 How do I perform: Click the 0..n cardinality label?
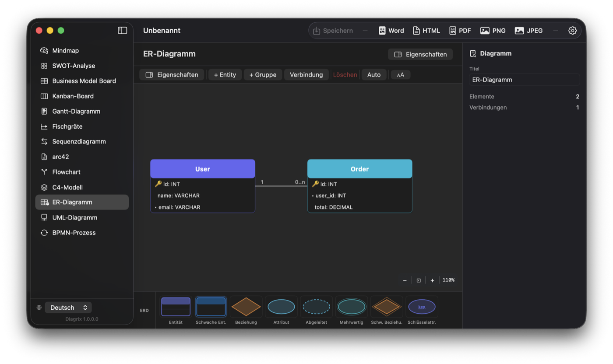(x=300, y=182)
